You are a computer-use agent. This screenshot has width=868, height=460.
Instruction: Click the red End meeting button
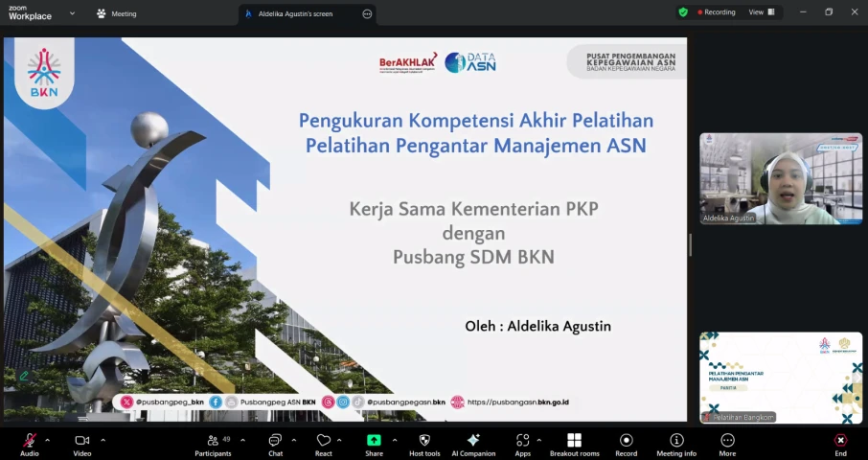pyautogui.click(x=840, y=445)
